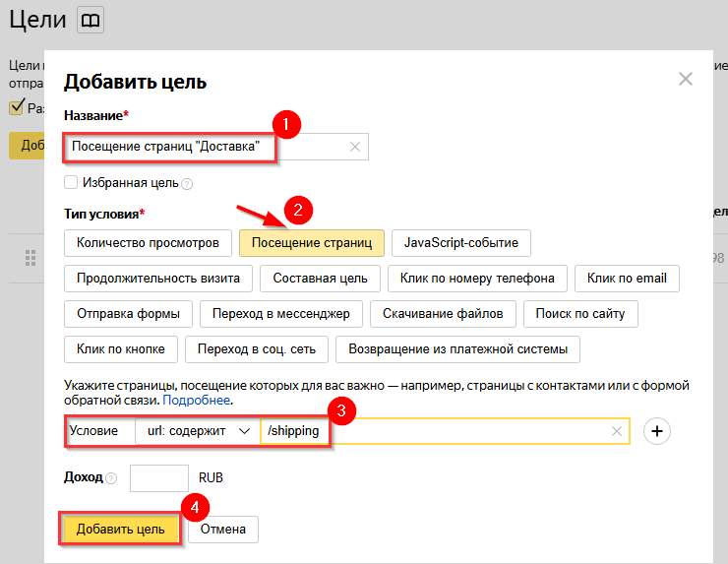728x564 pixels.
Task: Select Количество просмотров condition type
Action: click(x=148, y=243)
